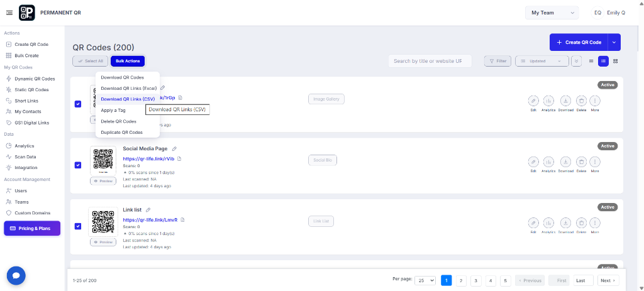The width and height of the screenshot is (644, 291).
Task: Open Dynamic QR Codes in sidebar
Action: (35, 79)
